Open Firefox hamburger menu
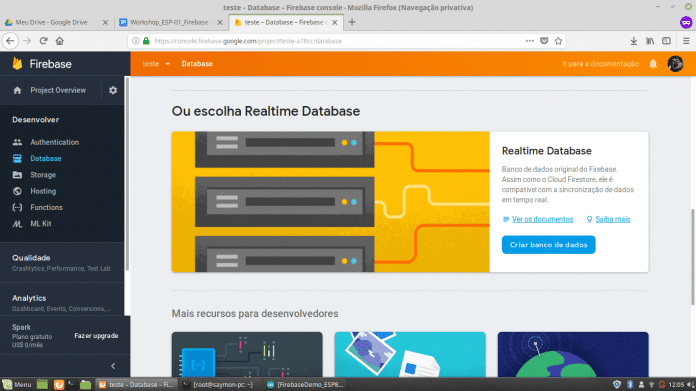This screenshot has height=391, width=696. [x=686, y=41]
